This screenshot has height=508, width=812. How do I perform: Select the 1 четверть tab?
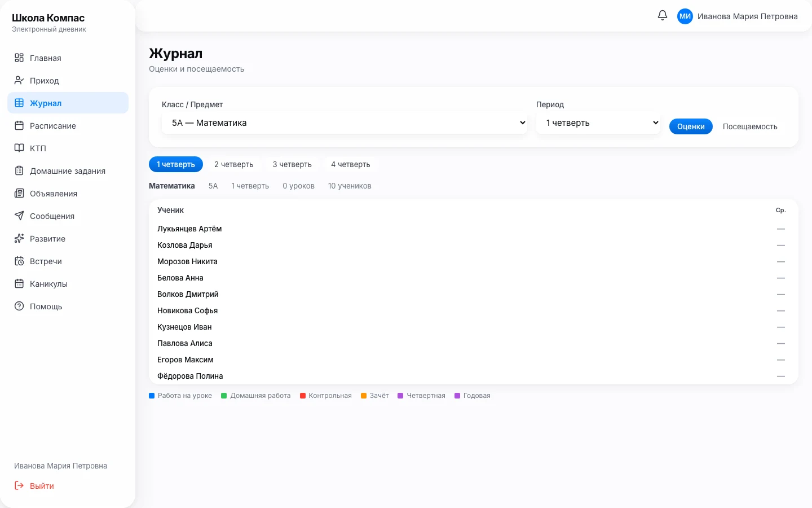(176, 164)
